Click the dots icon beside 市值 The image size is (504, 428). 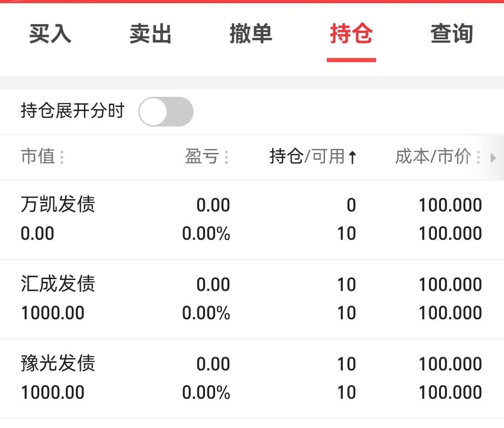(x=62, y=158)
